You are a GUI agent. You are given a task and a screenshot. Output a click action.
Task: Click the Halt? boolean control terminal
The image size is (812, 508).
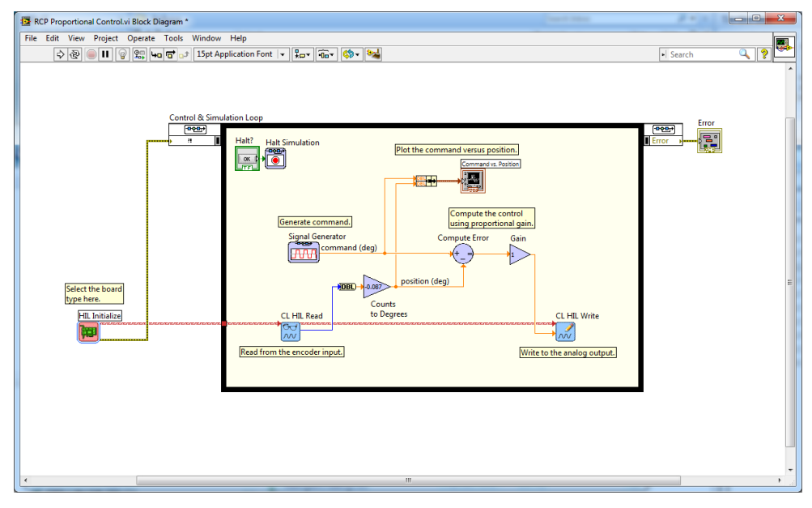coord(247,159)
